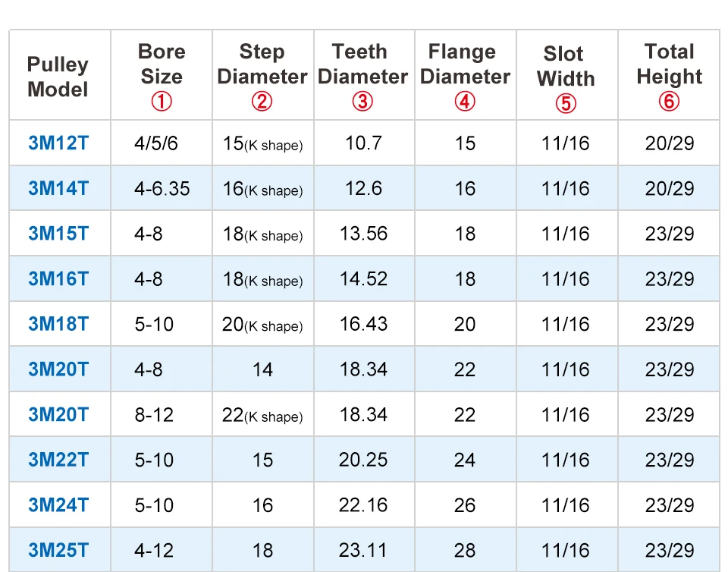728x572 pixels.
Task: Click the 4/5/6 bore size cell
Action: [x=156, y=143]
